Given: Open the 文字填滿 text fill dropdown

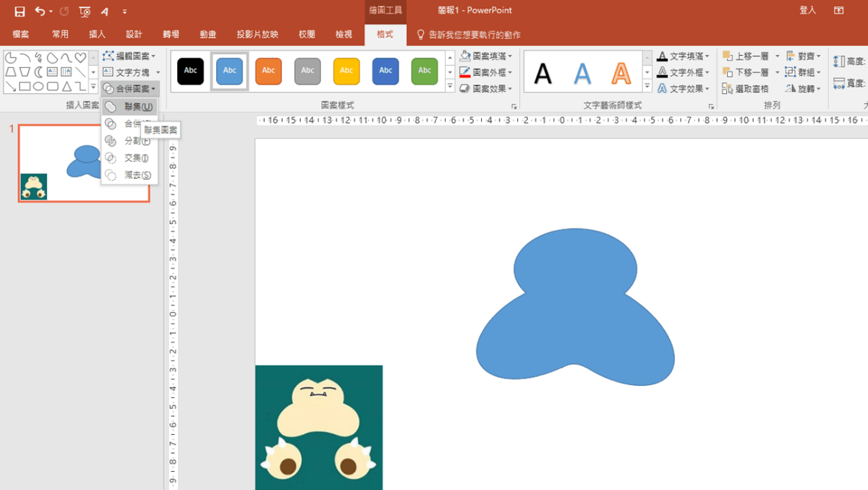Looking at the screenshot, I should 684,56.
